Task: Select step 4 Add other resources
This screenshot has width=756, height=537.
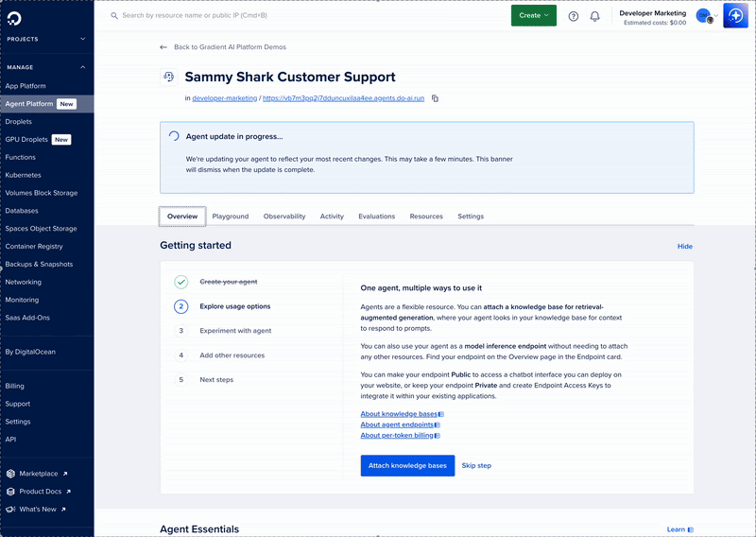Action: coord(232,355)
